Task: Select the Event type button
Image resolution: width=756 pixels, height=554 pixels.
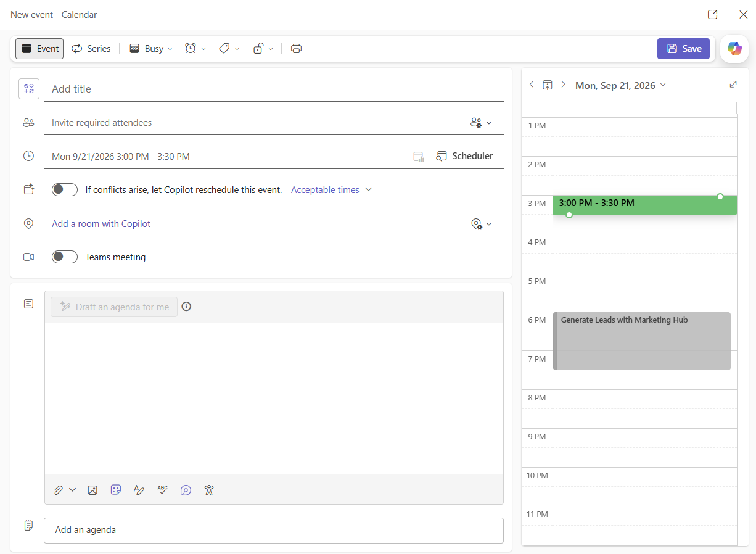Action: 39,49
